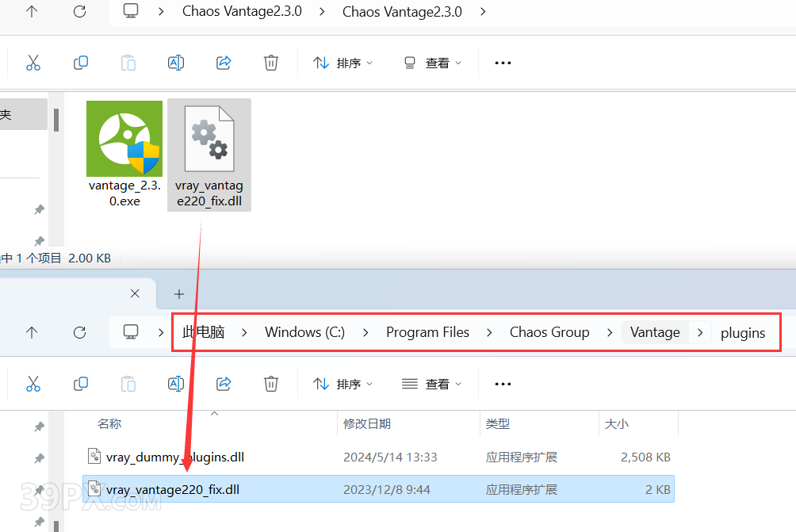Click the 2,508 KB size cell
796x532 pixels.
(x=645, y=457)
